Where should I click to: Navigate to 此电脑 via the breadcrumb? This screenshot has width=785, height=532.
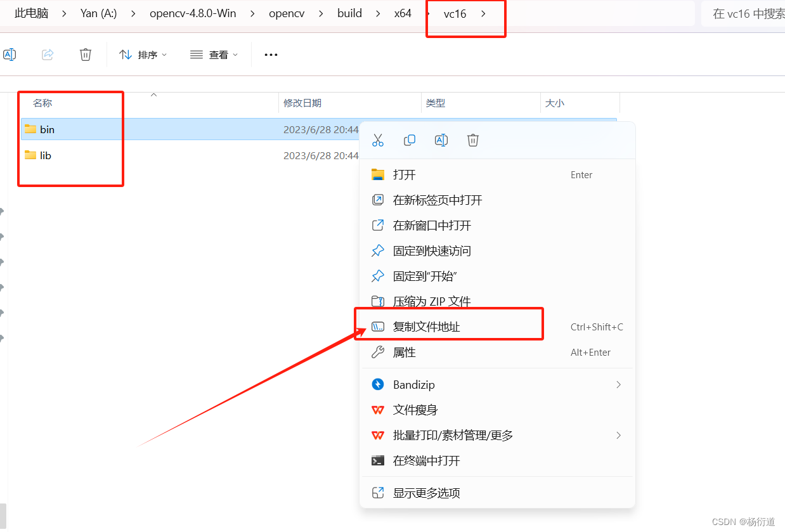click(30, 13)
